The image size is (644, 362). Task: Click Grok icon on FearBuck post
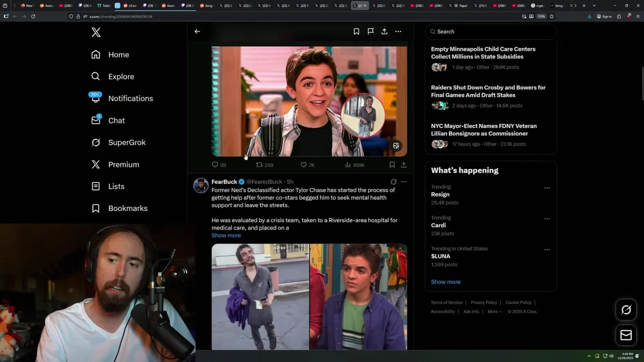point(393,182)
